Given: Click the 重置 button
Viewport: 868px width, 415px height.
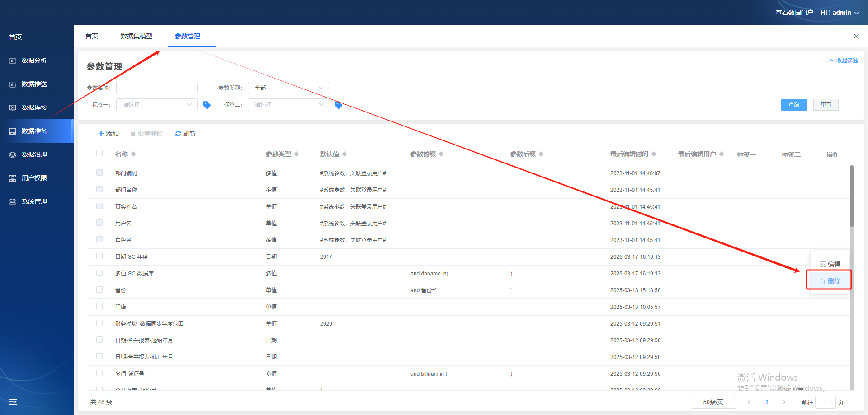Looking at the screenshot, I should tap(826, 105).
